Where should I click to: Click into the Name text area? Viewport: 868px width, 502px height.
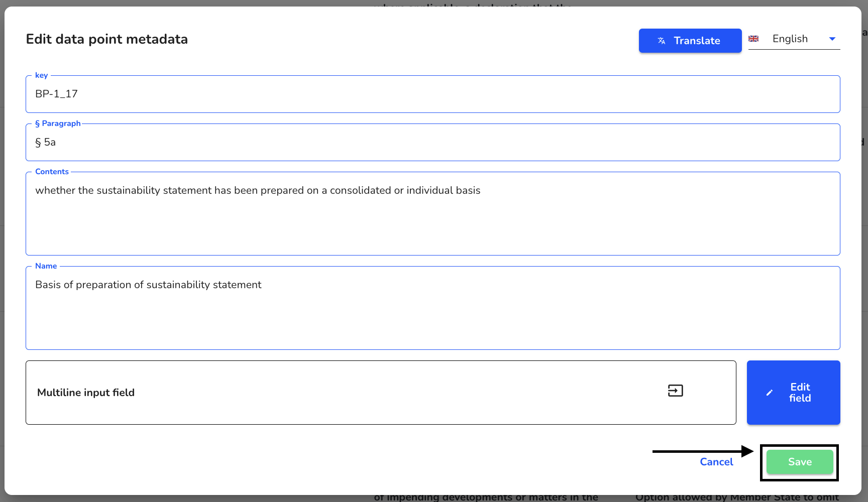[432, 308]
